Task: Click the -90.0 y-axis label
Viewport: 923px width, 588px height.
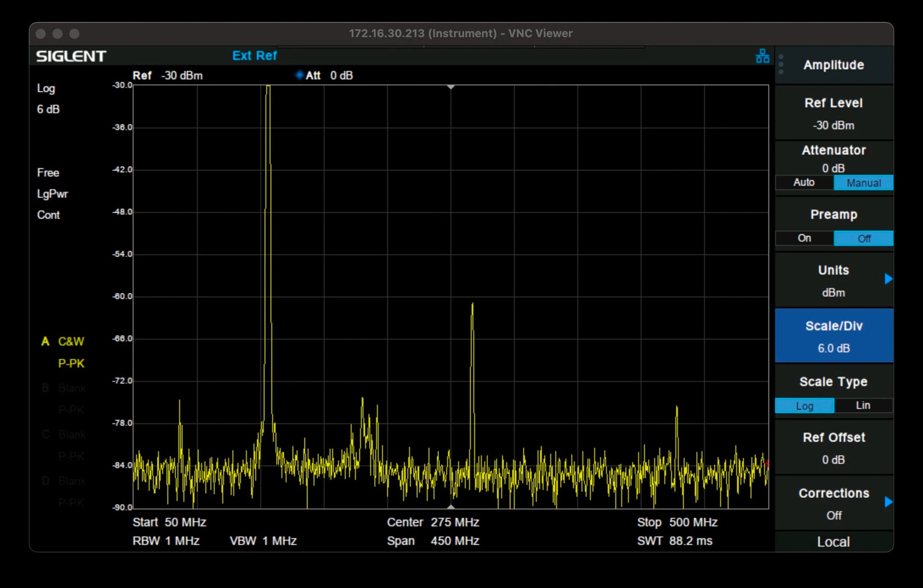Action: [122, 507]
